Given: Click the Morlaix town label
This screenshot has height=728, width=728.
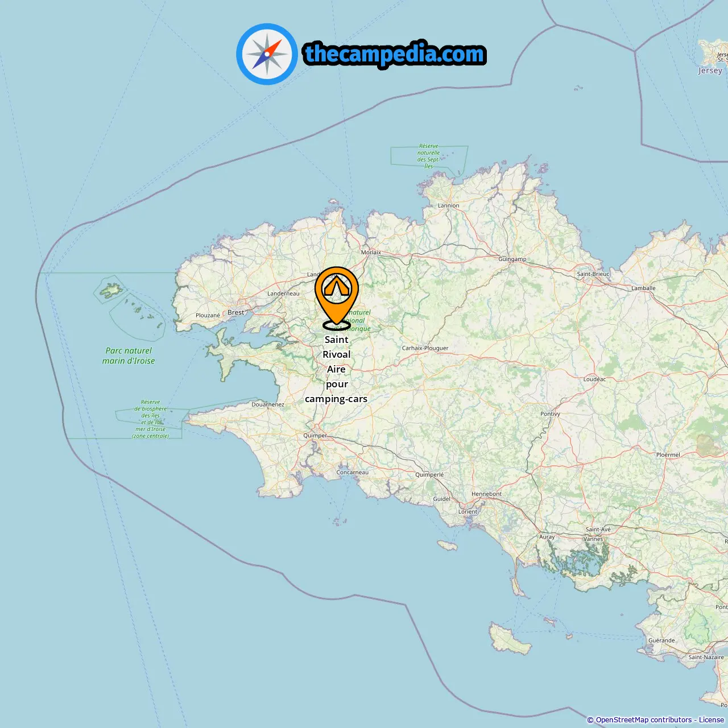Looking at the screenshot, I should (x=371, y=253).
